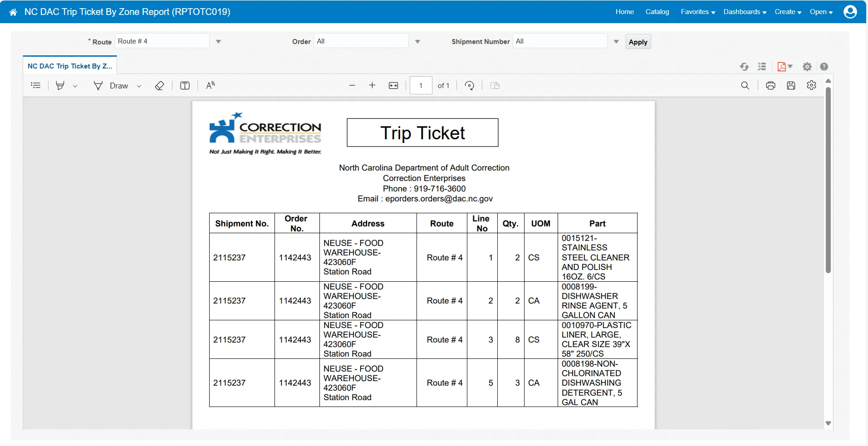
Task: Select the highlighter tool
Action: coord(60,86)
